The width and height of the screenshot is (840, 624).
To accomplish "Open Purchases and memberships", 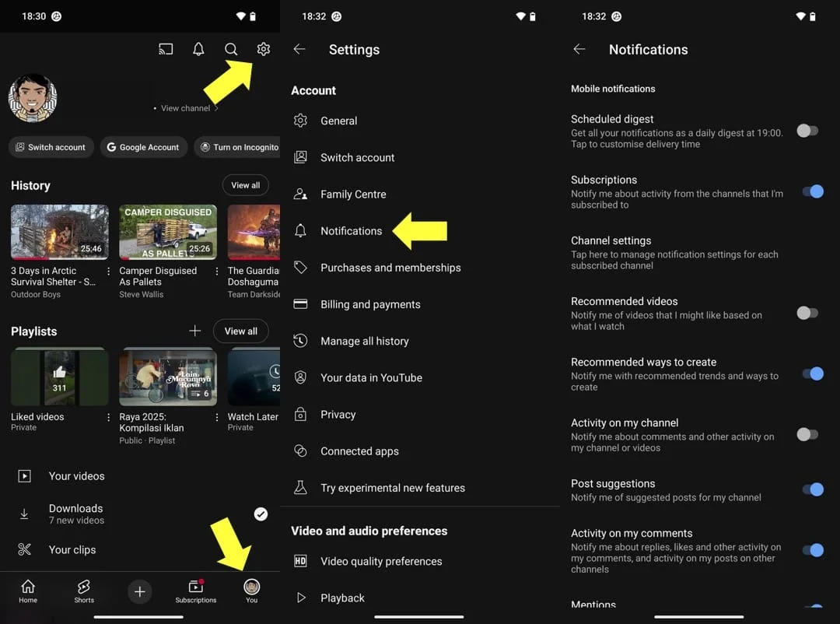I will 420,268.
